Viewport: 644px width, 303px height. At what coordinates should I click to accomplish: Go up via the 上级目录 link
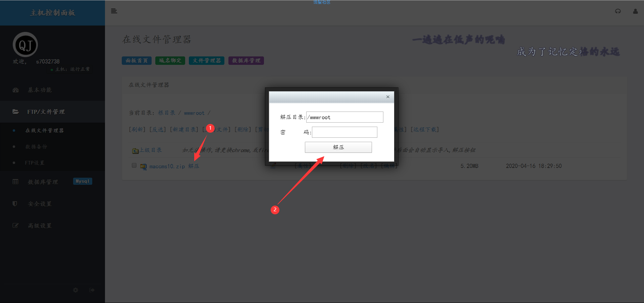click(151, 150)
